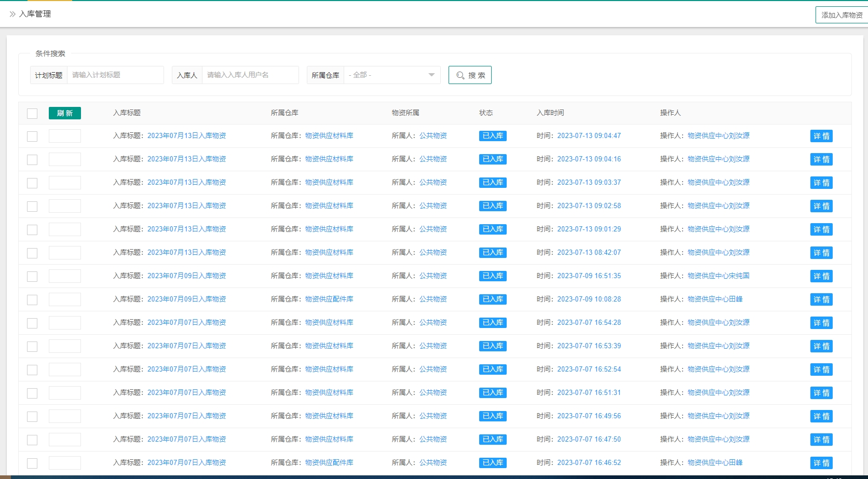868x479 pixels.
Task: Open 详情 for row 09:03:37
Action: click(821, 183)
